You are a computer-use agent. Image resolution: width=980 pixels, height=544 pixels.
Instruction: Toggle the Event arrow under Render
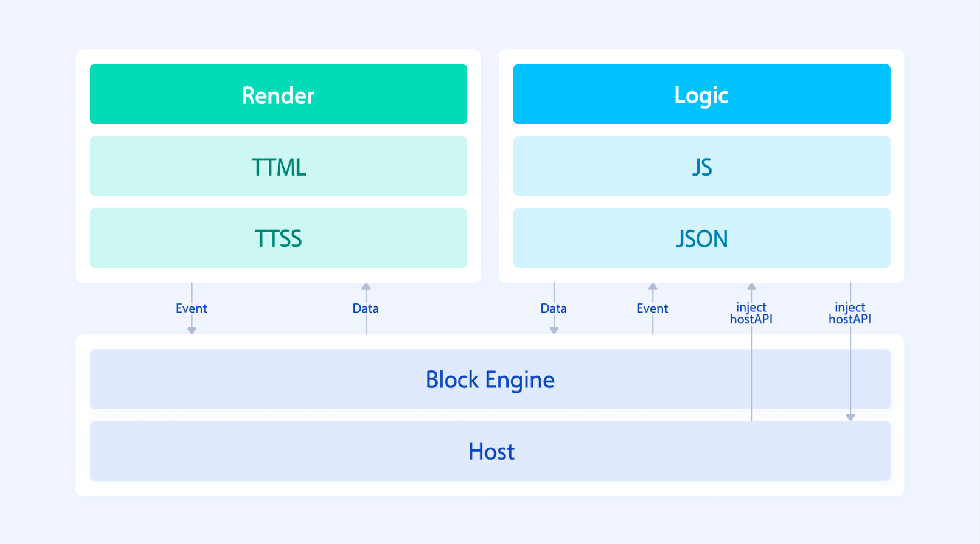191,309
